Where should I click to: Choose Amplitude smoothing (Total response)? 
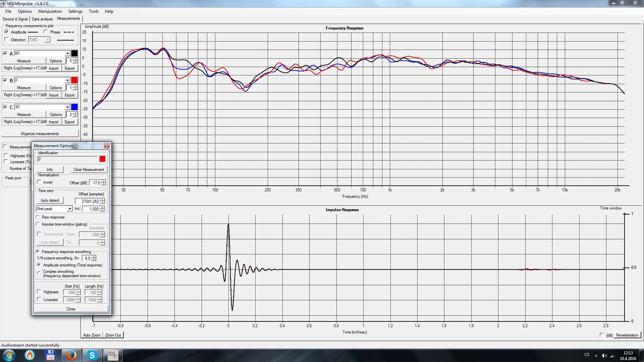(39, 265)
